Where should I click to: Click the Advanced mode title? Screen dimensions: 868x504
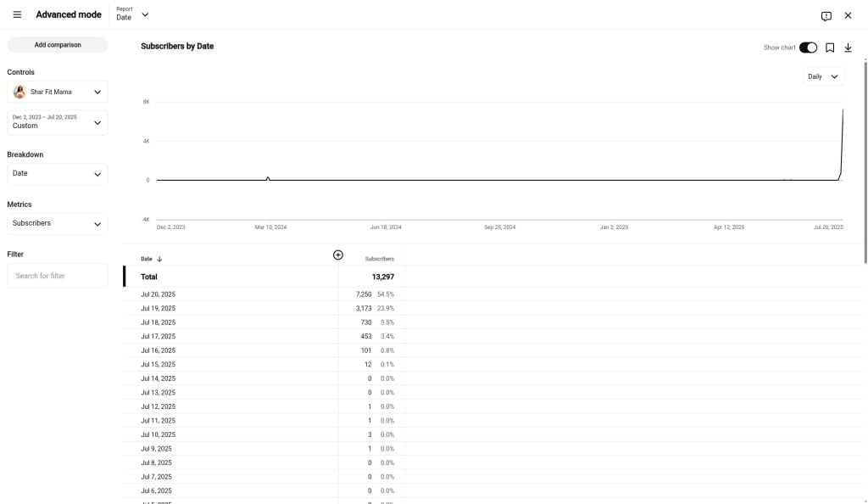click(x=69, y=15)
